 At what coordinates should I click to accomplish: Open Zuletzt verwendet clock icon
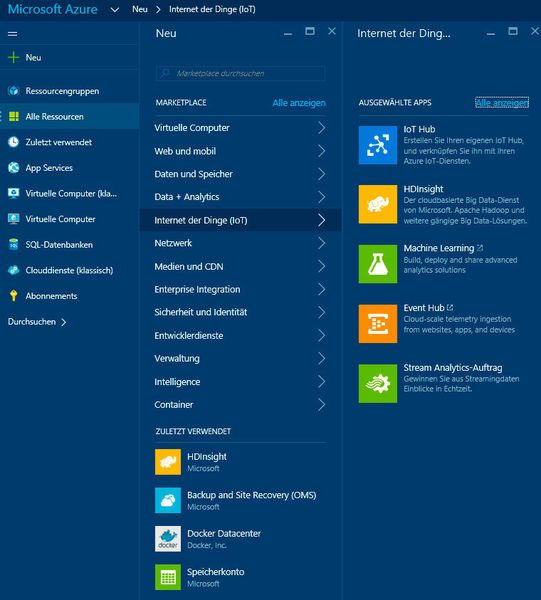[13, 142]
